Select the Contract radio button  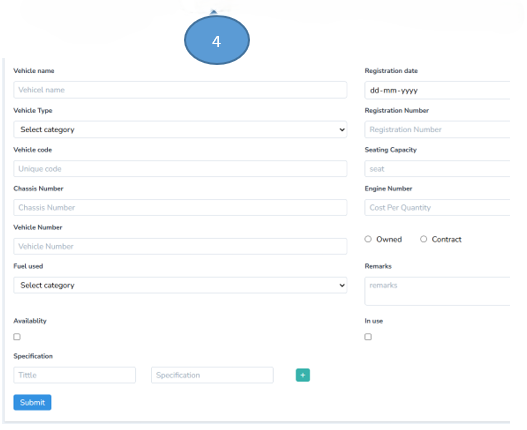click(x=423, y=239)
